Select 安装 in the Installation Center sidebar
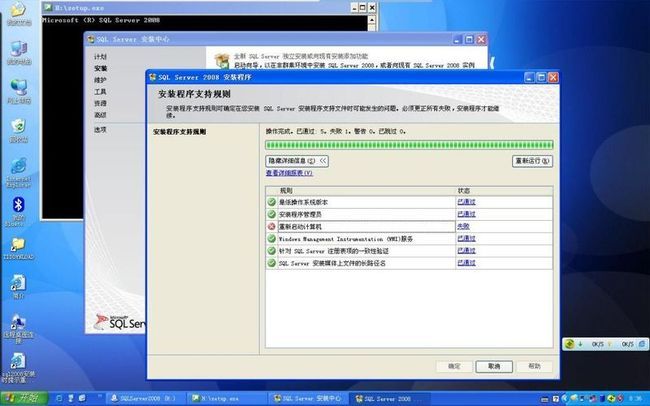 (x=100, y=68)
